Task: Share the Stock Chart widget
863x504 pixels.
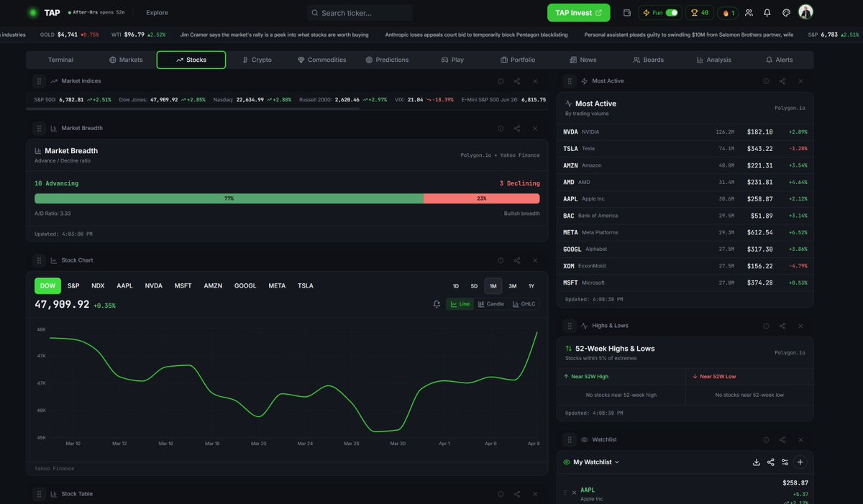Action: [517, 260]
